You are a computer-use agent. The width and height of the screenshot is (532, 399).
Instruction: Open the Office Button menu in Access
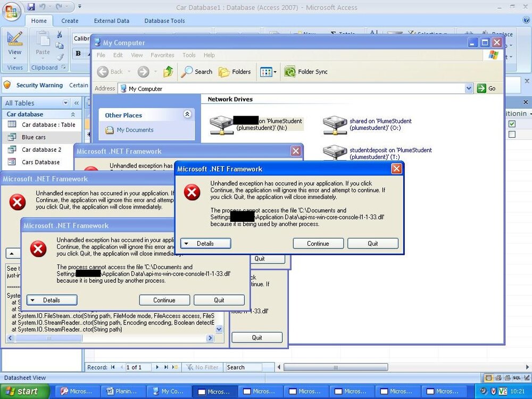[x=12, y=11]
